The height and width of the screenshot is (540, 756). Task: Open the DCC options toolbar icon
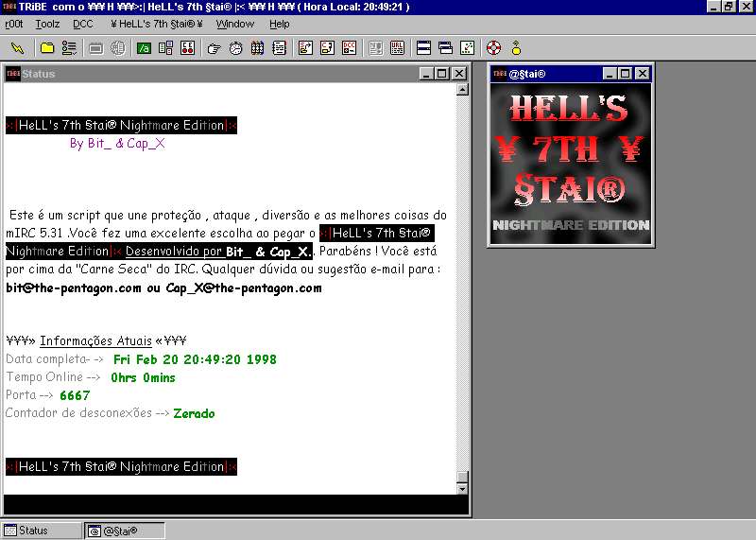(x=349, y=47)
